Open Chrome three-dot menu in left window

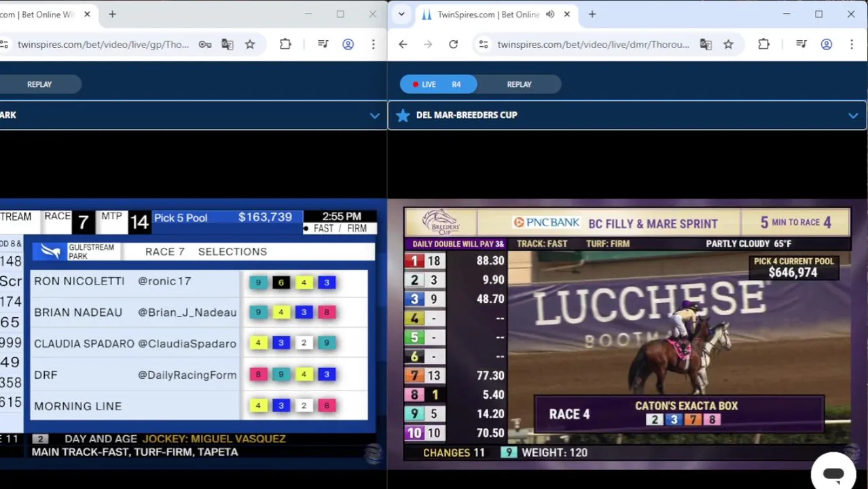point(373,45)
